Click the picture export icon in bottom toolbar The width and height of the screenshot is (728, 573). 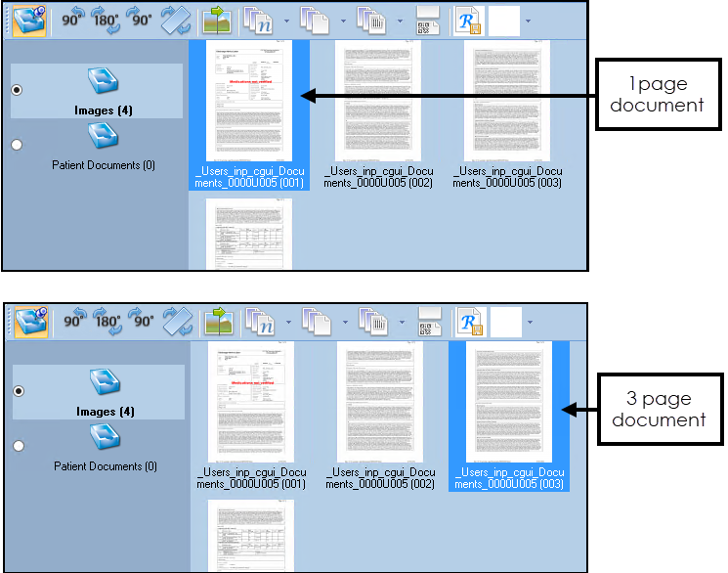216,321
